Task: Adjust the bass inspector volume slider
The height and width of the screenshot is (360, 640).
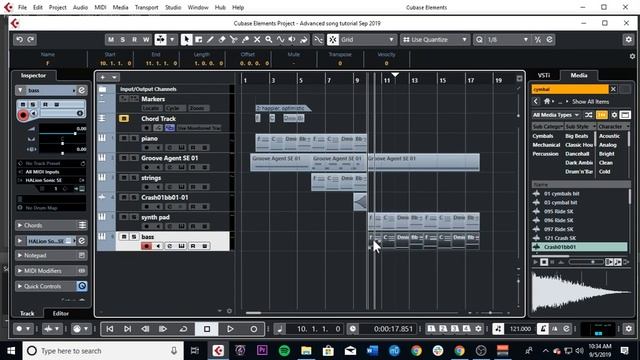Action: 63,133
